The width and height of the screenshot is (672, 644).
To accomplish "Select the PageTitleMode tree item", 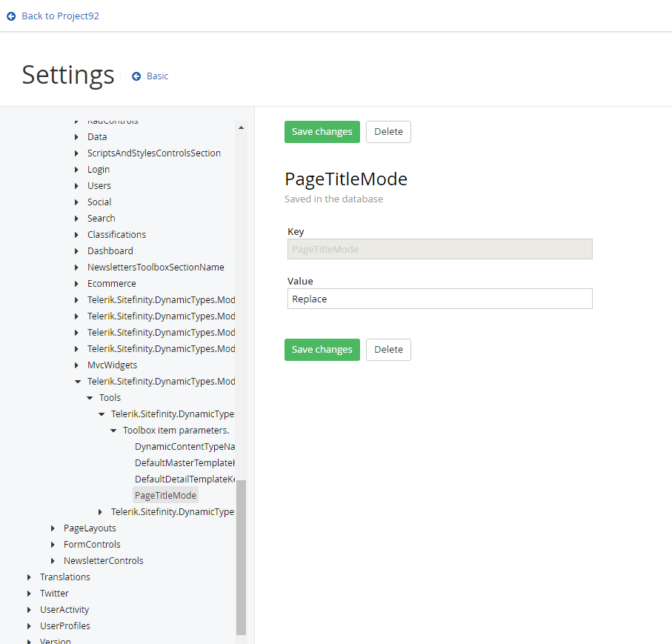I will (165, 496).
